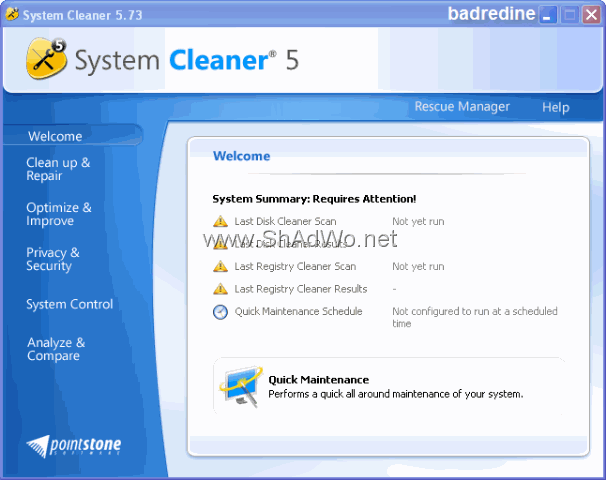
Task: Click warning icon beside Last Disk Cleaner Scan
Action: [x=220, y=221]
